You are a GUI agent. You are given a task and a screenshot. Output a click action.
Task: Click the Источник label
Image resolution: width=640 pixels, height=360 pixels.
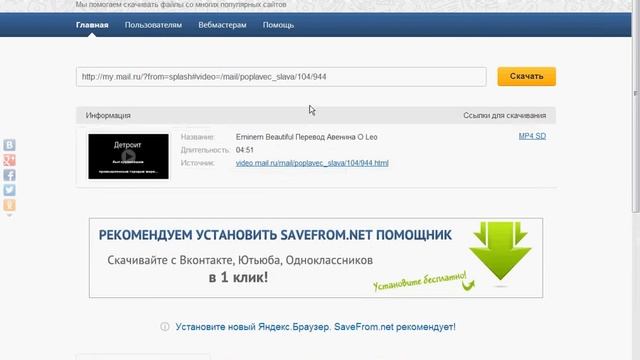(x=198, y=163)
